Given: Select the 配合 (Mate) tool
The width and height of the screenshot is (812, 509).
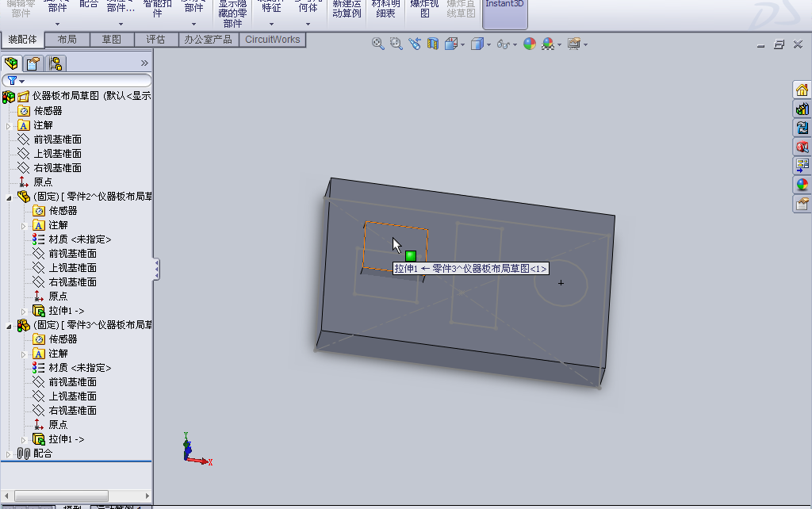Looking at the screenshot, I should (x=89, y=8).
